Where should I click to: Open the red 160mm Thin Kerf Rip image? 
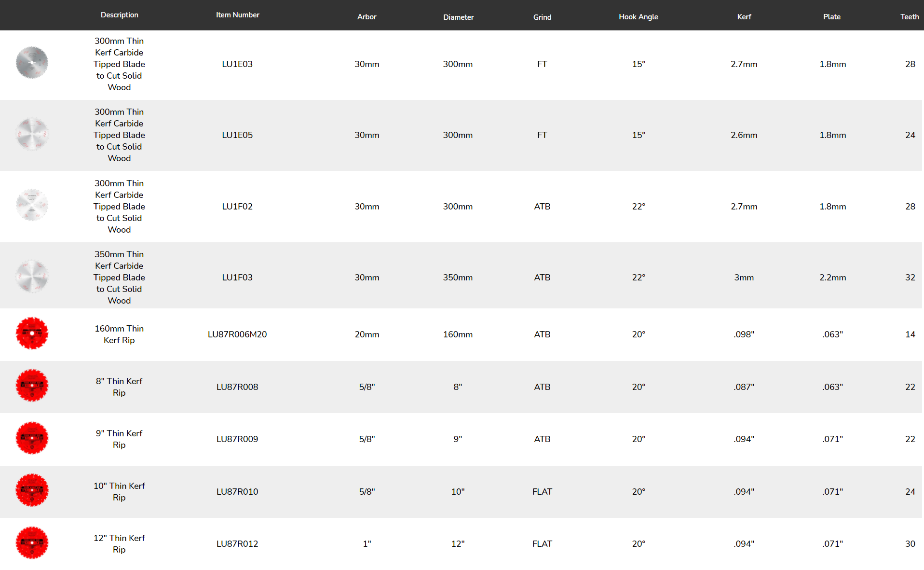[x=32, y=334]
